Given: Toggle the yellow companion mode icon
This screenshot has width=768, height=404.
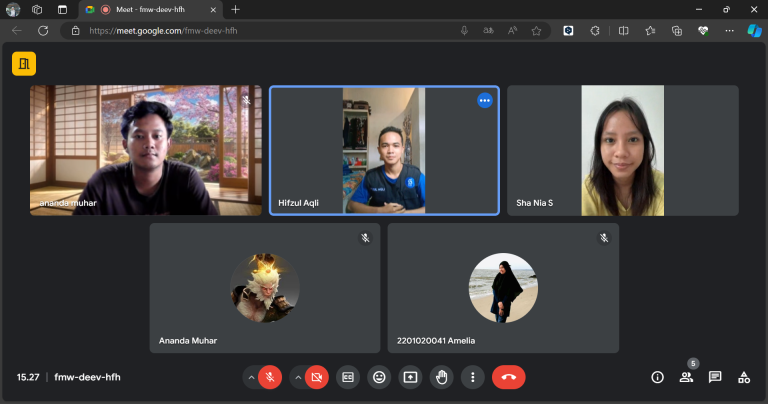Looking at the screenshot, I should click(24, 64).
